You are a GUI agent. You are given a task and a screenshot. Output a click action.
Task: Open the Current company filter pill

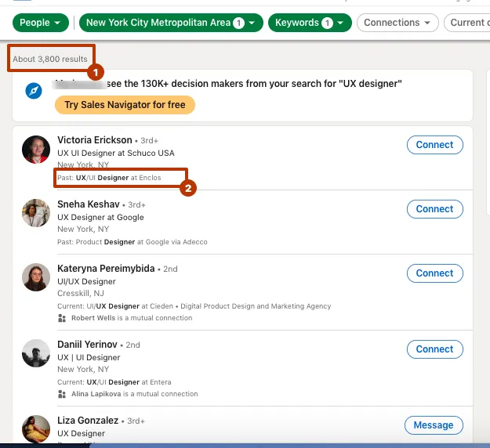(468, 23)
